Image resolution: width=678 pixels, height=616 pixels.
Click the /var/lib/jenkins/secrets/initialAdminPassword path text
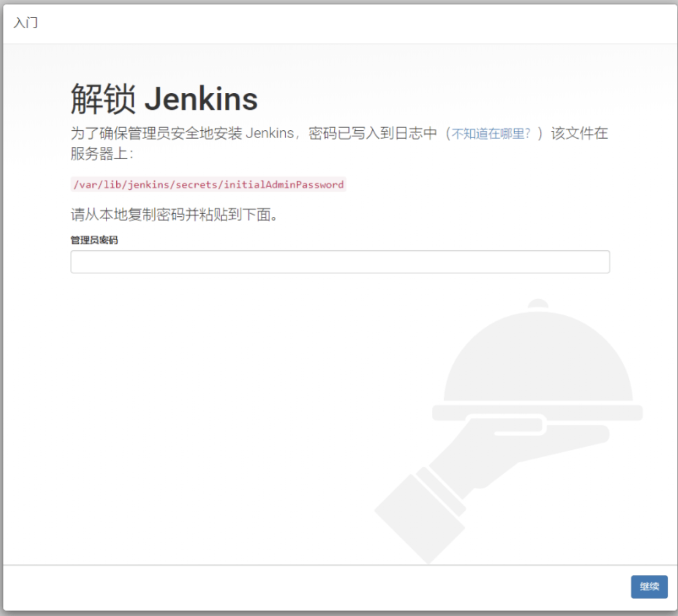[209, 184]
